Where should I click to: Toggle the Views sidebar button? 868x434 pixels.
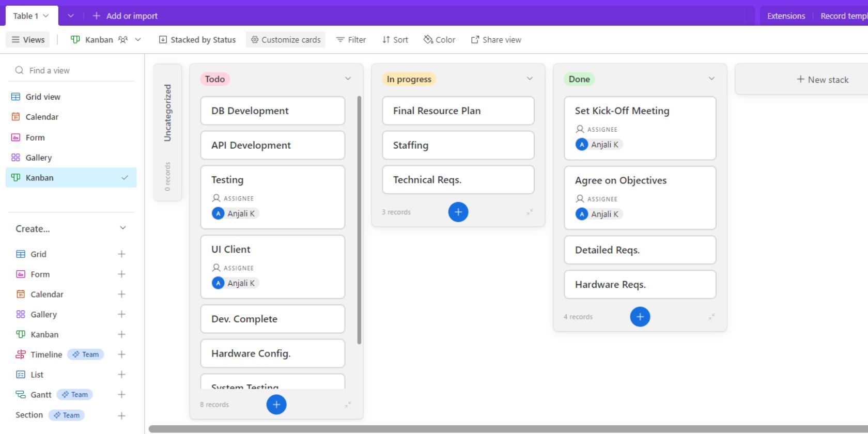[x=28, y=40]
